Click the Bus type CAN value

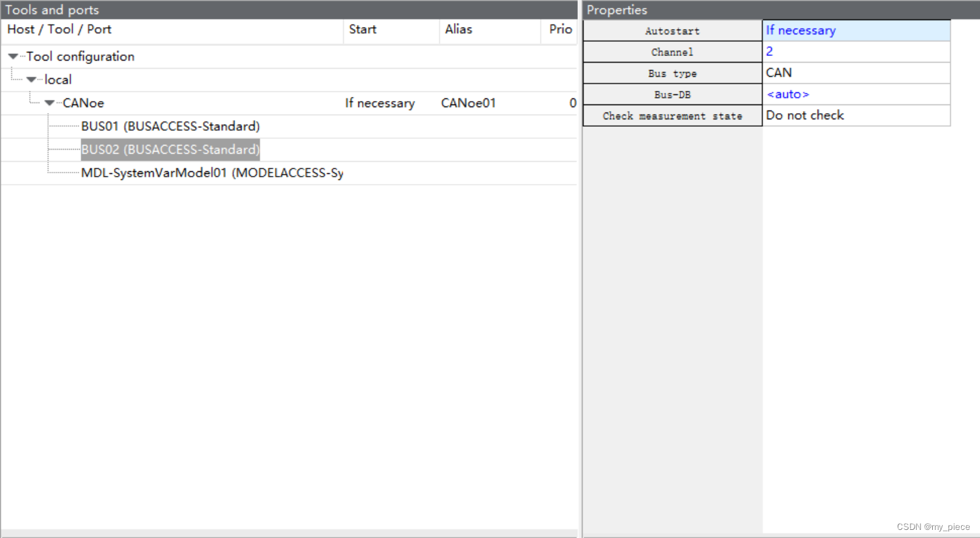coord(857,73)
